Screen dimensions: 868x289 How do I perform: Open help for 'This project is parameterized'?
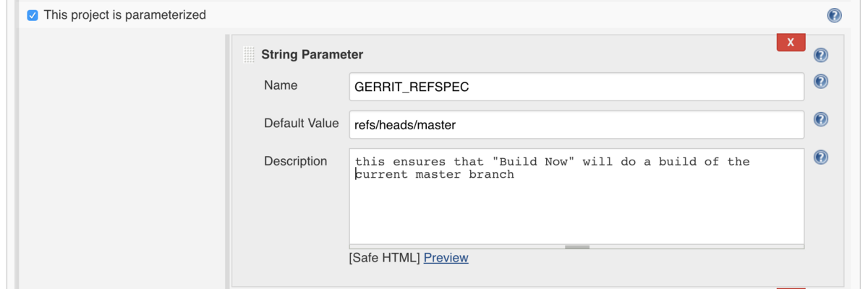[x=834, y=15]
